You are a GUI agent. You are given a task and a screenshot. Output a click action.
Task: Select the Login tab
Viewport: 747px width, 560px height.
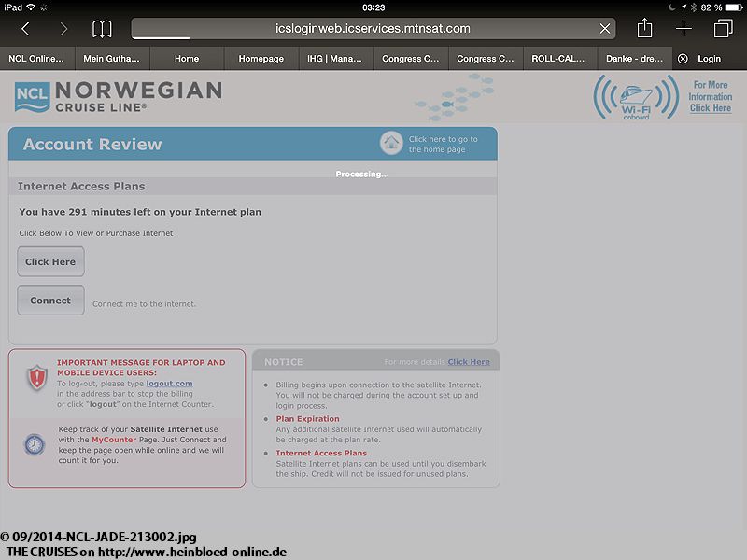(710, 59)
